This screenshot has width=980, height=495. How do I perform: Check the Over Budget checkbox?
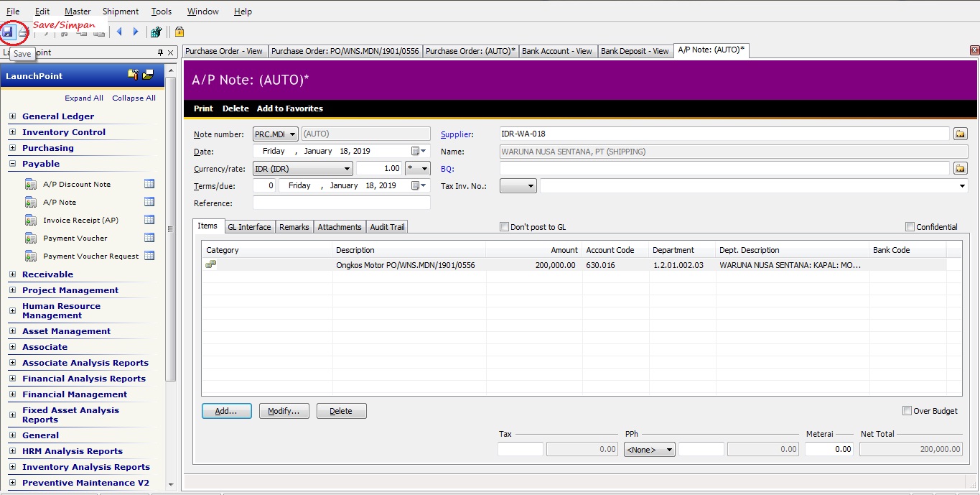click(x=907, y=411)
